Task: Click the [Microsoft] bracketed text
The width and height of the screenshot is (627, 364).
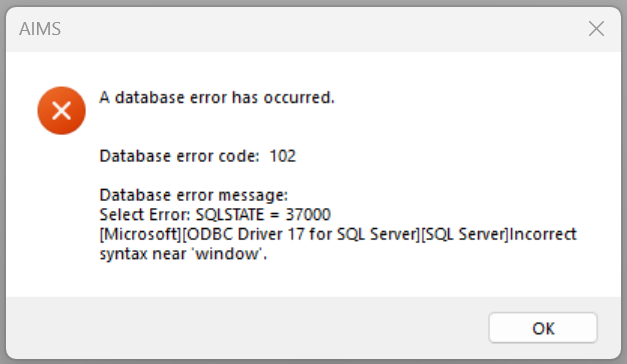Action: coord(140,234)
